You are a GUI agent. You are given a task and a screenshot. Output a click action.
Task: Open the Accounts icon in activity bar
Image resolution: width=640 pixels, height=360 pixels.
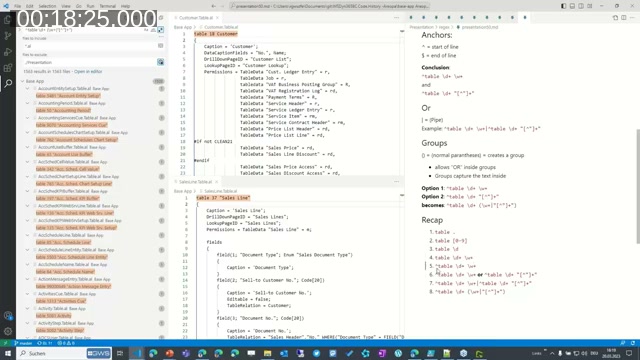(x=7, y=316)
